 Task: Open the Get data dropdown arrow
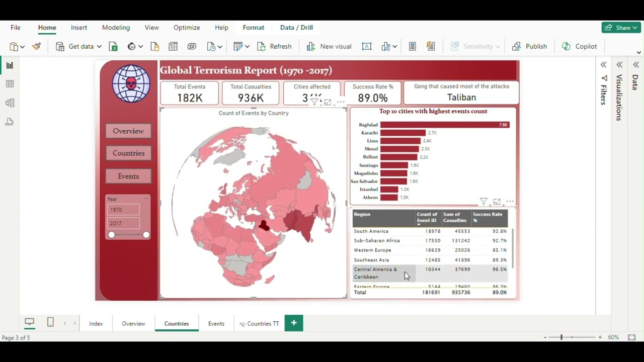[99, 47]
